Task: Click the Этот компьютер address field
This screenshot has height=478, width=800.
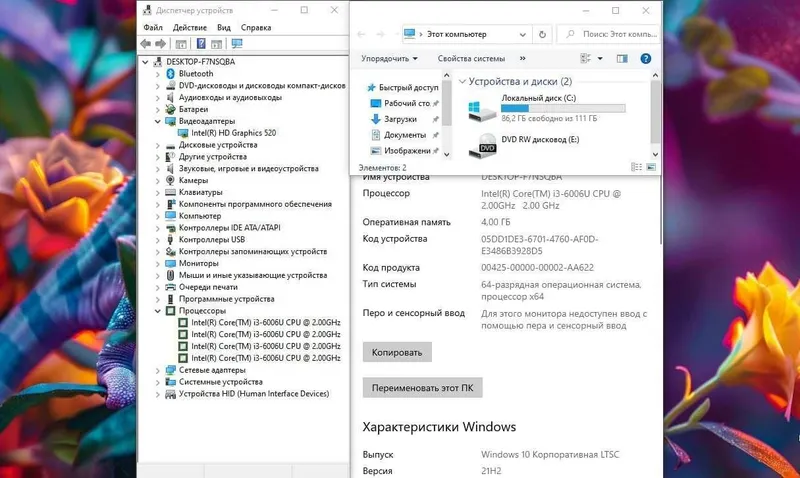Action: click(467, 34)
